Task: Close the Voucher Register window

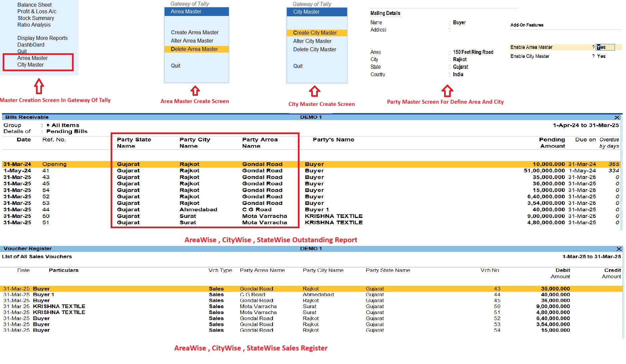Action: click(x=619, y=249)
